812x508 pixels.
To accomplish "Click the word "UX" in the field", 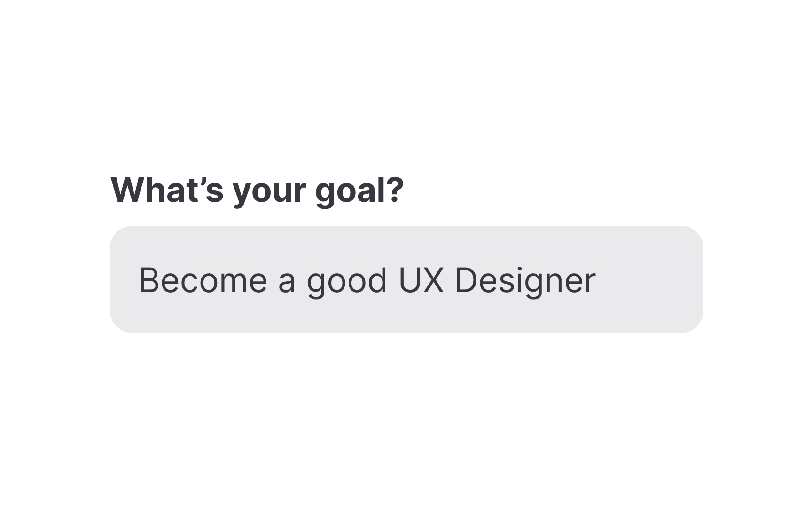I will click(421, 280).
